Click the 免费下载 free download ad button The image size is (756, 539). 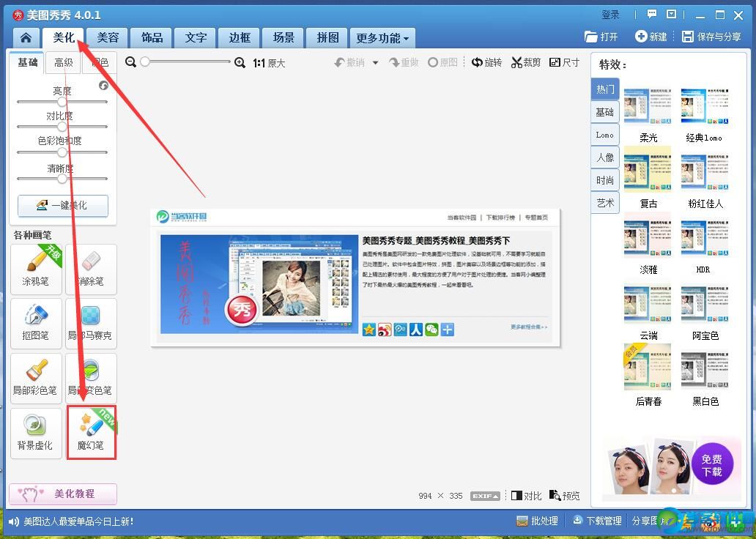(x=712, y=465)
